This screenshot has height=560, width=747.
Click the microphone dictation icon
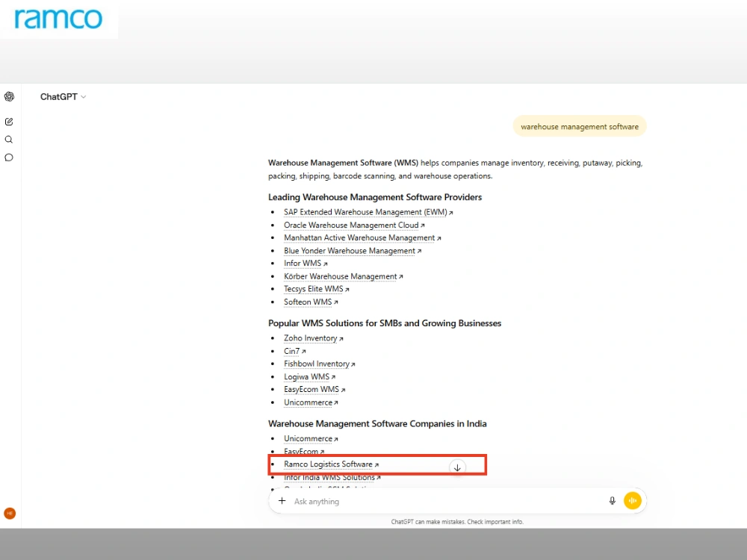[x=613, y=501]
